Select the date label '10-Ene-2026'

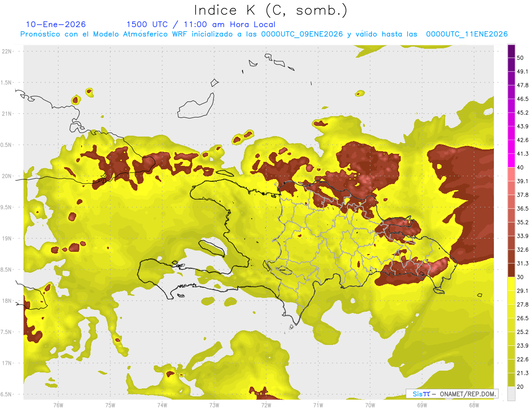pos(56,24)
